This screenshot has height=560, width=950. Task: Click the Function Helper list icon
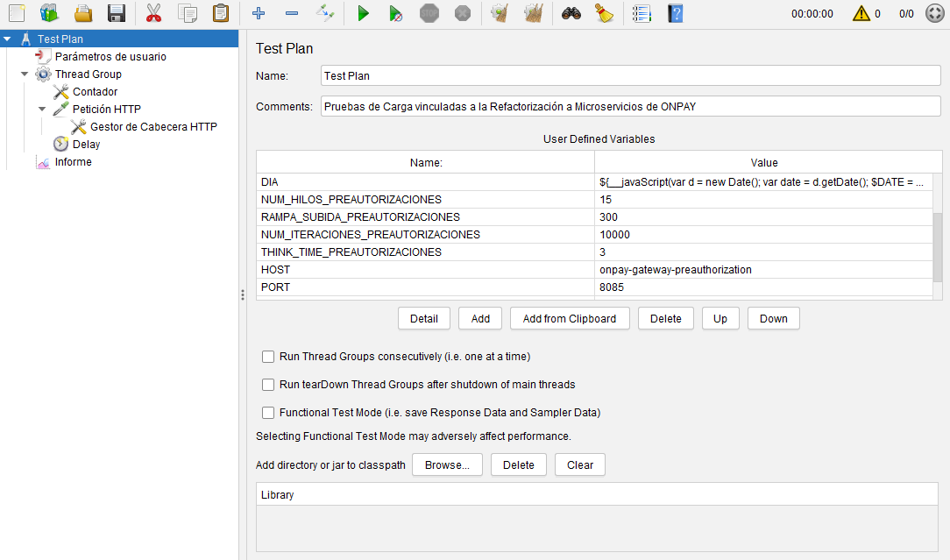pos(642,13)
